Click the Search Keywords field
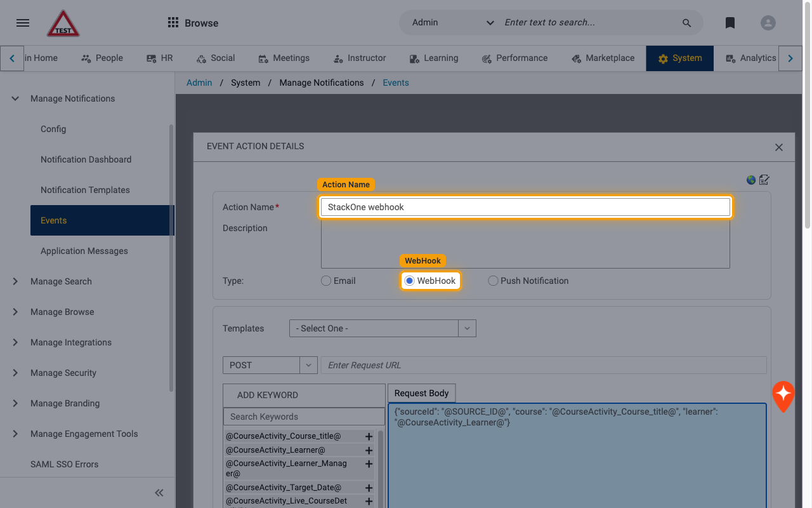812x508 pixels. point(304,417)
